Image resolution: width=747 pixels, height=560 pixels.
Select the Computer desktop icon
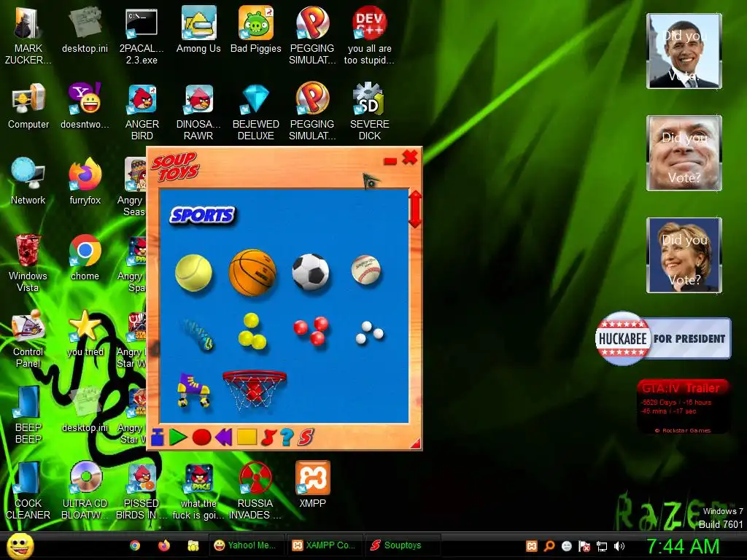click(x=28, y=106)
